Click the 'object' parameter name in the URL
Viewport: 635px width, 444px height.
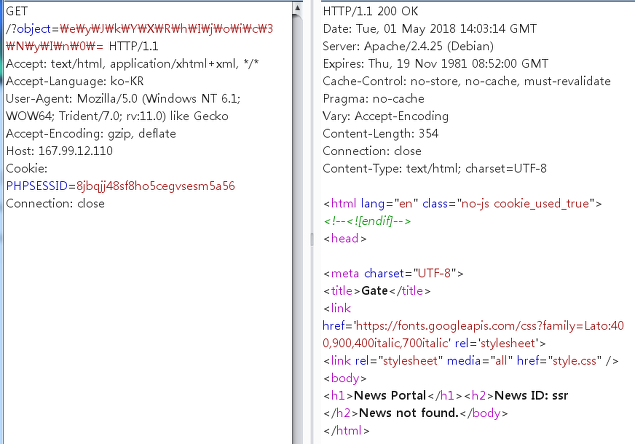[34, 29]
